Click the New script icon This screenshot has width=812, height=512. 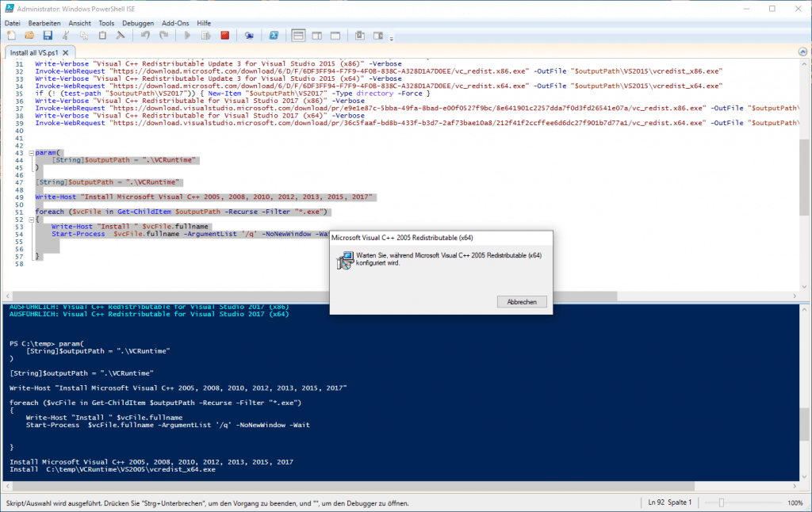point(11,36)
